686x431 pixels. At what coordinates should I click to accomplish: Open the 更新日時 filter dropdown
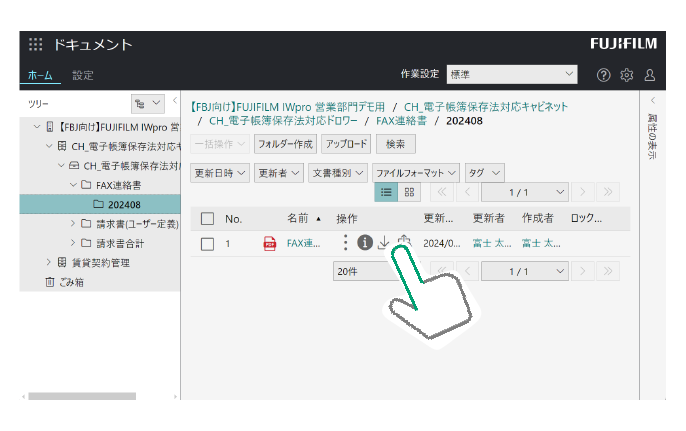pos(220,173)
